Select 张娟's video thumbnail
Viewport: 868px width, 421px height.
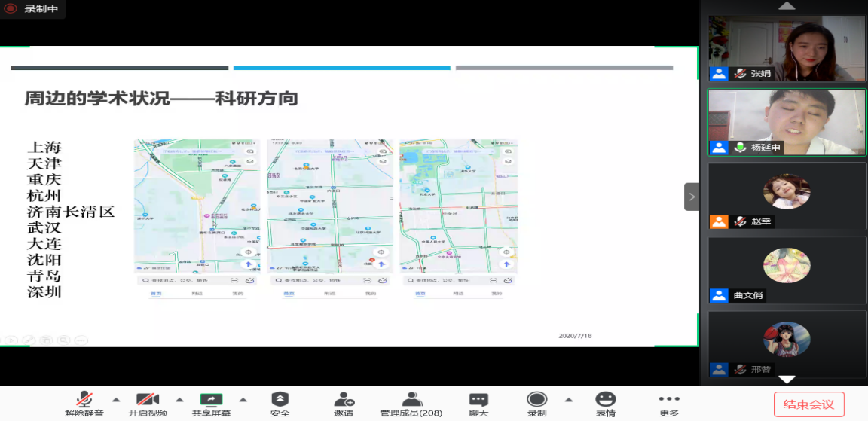787,47
